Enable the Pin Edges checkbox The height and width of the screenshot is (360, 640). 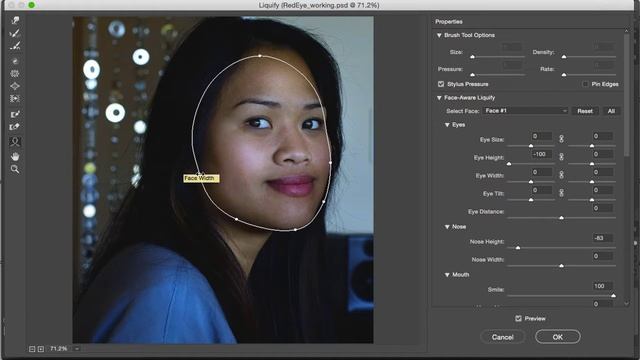585,84
